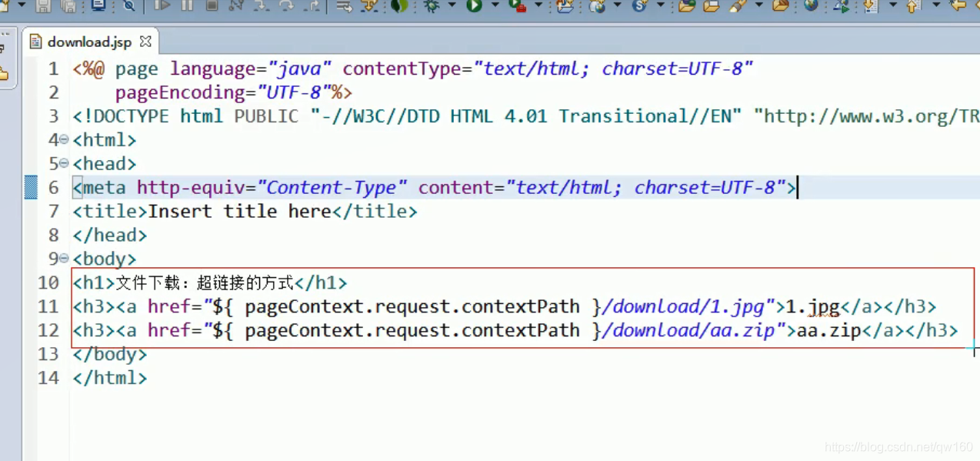
Task: Click the Resume debug icon
Action: click(x=162, y=5)
